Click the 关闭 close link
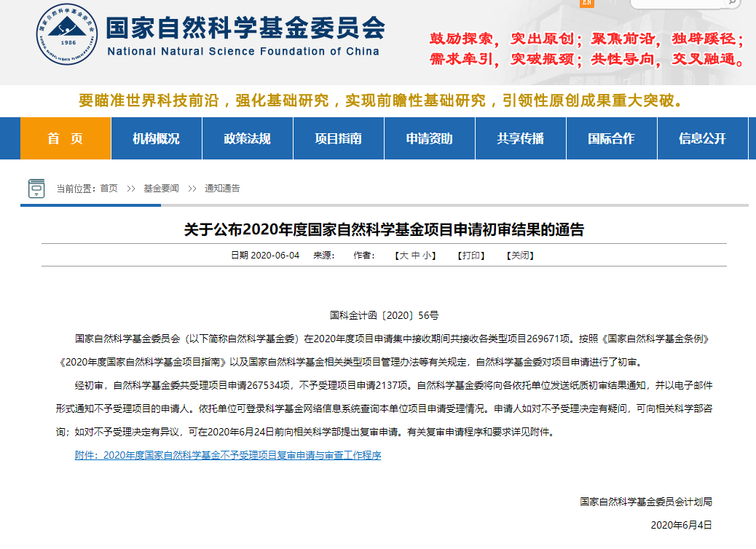The width and height of the screenshot is (756, 549). [520, 256]
